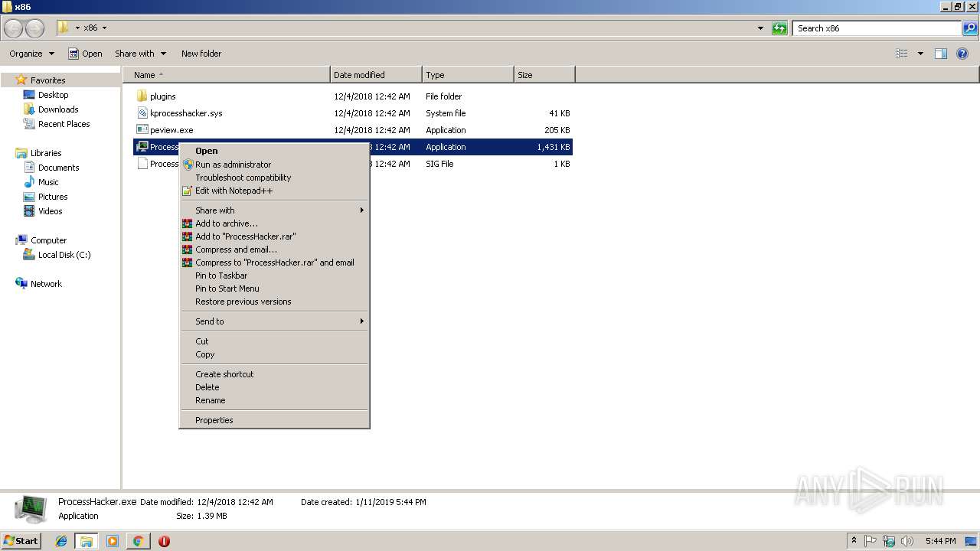Image resolution: width=980 pixels, height=551 pixels.
Task: Choose Pin to Taskbar
Action: coord(274,275)
